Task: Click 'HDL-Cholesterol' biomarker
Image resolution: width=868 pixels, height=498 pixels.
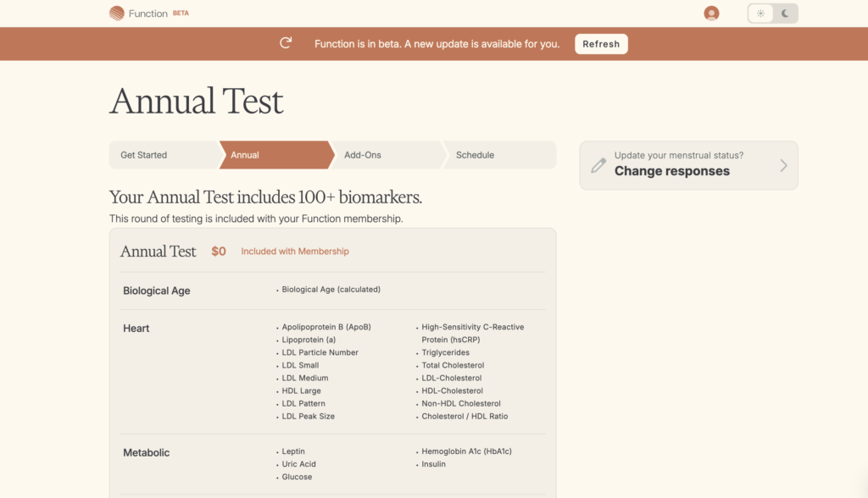Action: point(453,390)
